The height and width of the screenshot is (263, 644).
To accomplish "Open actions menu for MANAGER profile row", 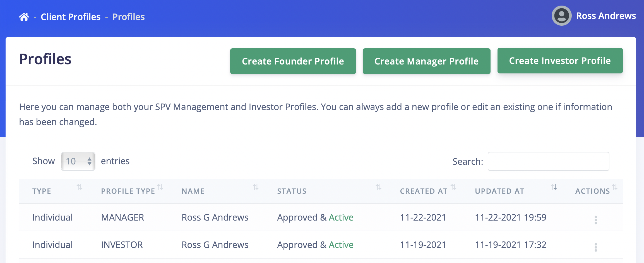I will pyautogui.click(x=596, y=220).
